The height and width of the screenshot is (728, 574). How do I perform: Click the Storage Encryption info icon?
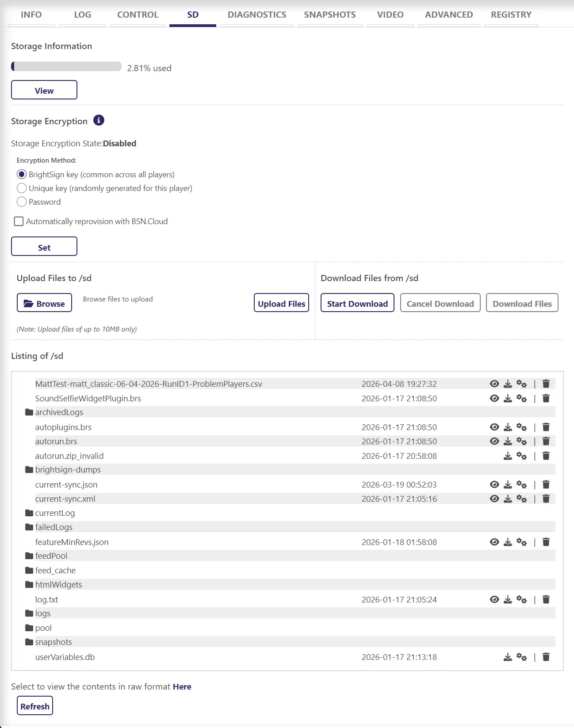[99, 120]
